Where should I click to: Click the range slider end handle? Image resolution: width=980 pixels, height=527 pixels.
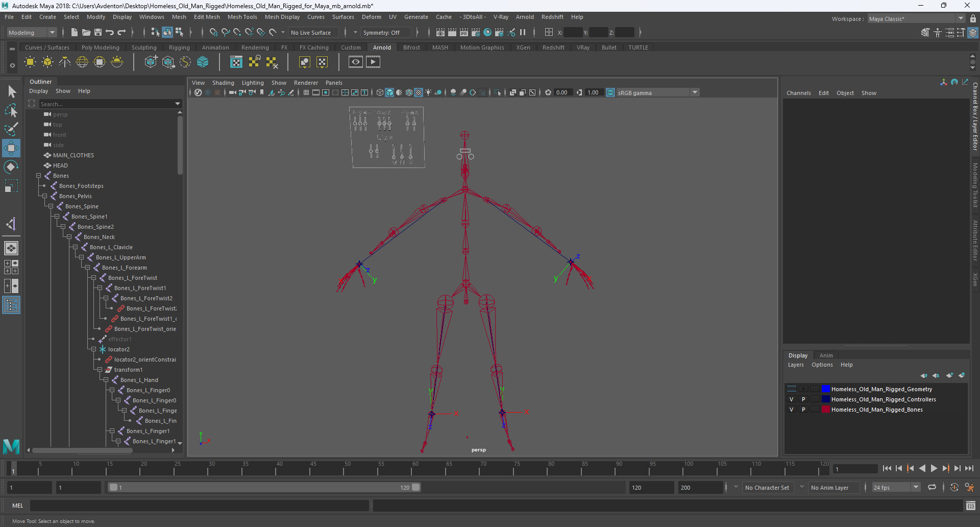(416, 487)
